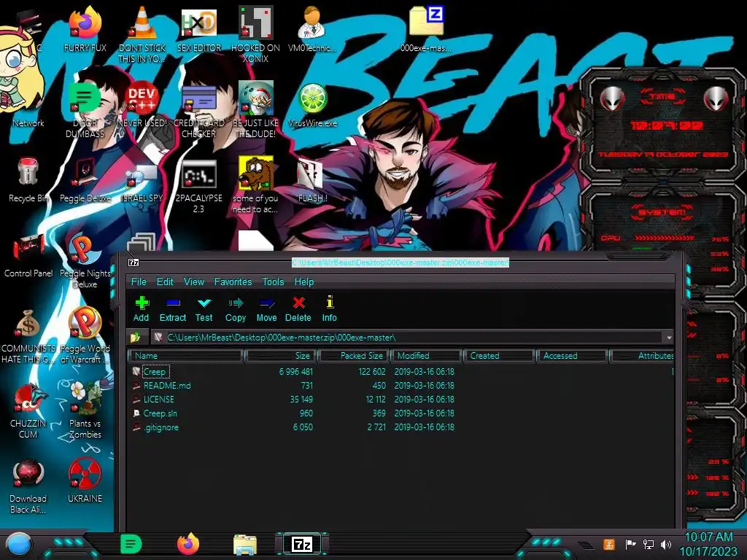This screenshot has height=560, width=747.
Task: Open FURRY FUX Firefox desktop icon
Action: [x=85, y=29]
